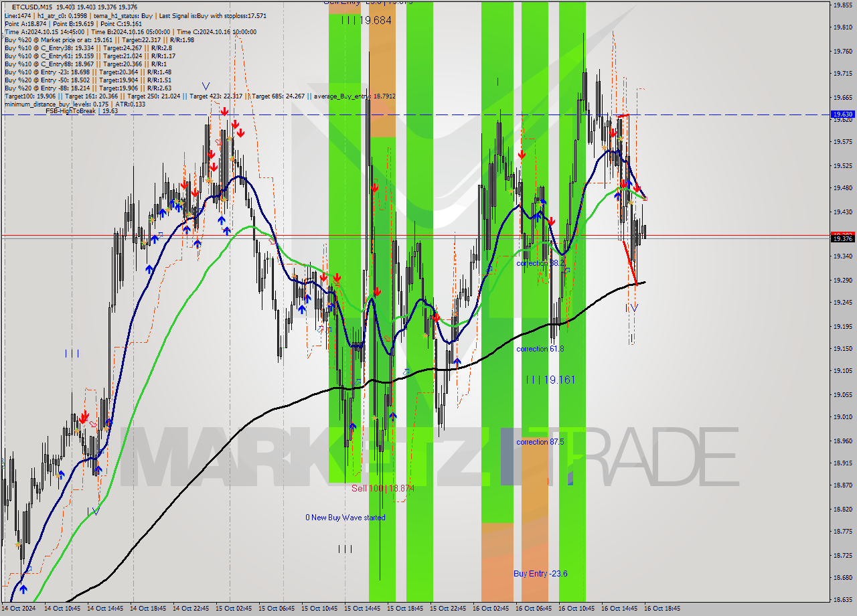Click the 19.376 current price tag
Screen dimensions: 857x616
tap(842, 238)
